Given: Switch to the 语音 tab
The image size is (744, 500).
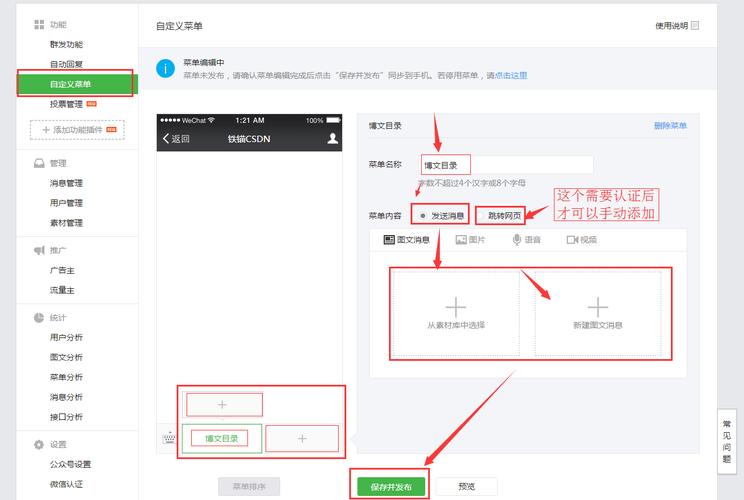Looking at the screenshot, I should (x=526, y=240).
